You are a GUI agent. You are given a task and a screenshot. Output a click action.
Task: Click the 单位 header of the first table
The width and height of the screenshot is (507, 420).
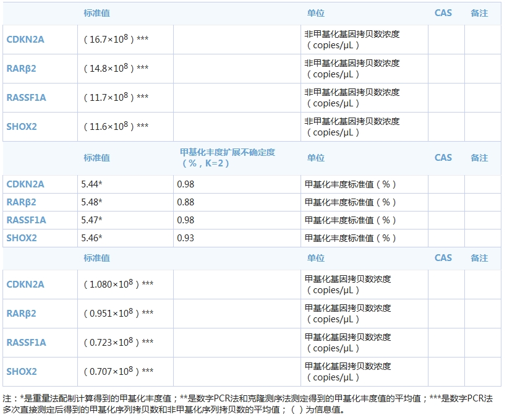click(x=315, y=13)
